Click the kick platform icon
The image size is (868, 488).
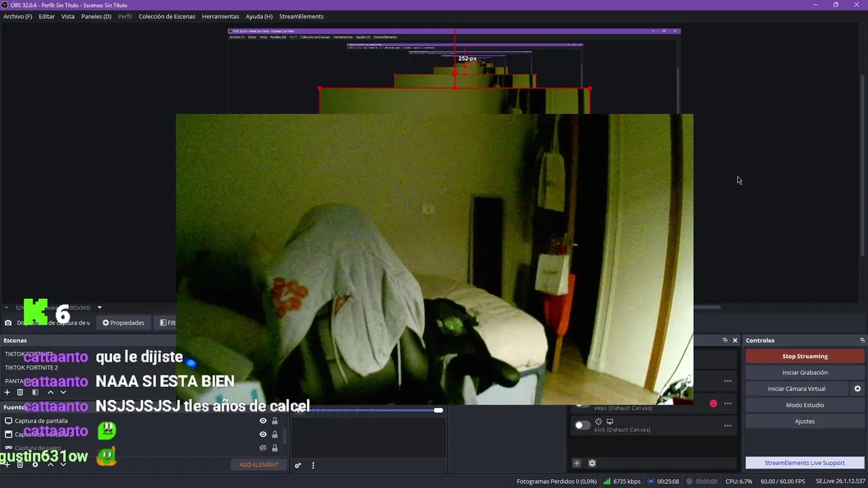click(598, 422)
